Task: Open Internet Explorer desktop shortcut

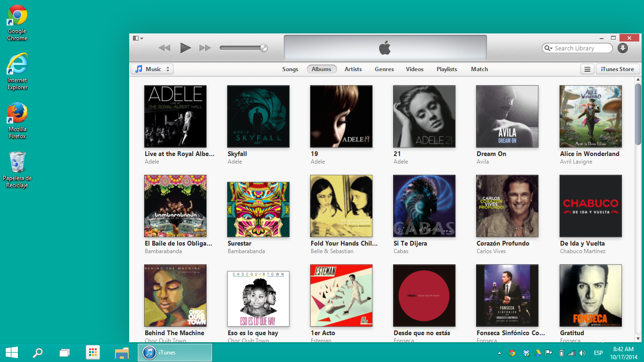Action: (17, 71)
